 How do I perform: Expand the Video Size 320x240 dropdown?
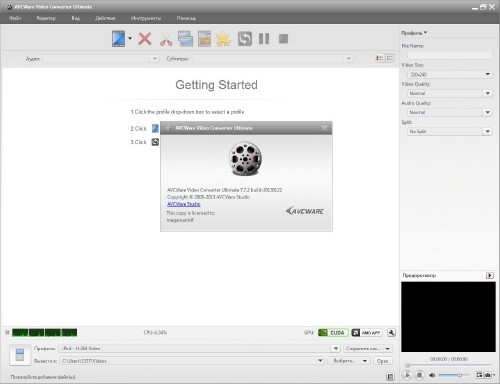click(450, 74)
